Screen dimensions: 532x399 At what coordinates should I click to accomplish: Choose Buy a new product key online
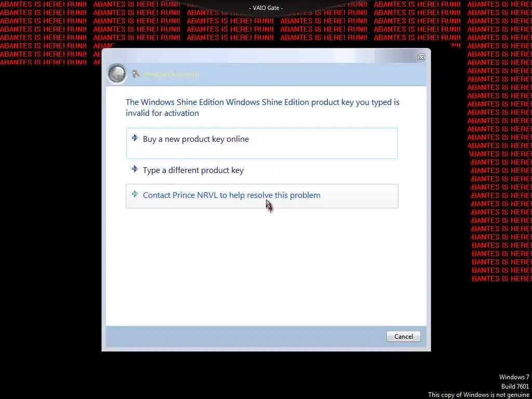[x=262, y=143]
